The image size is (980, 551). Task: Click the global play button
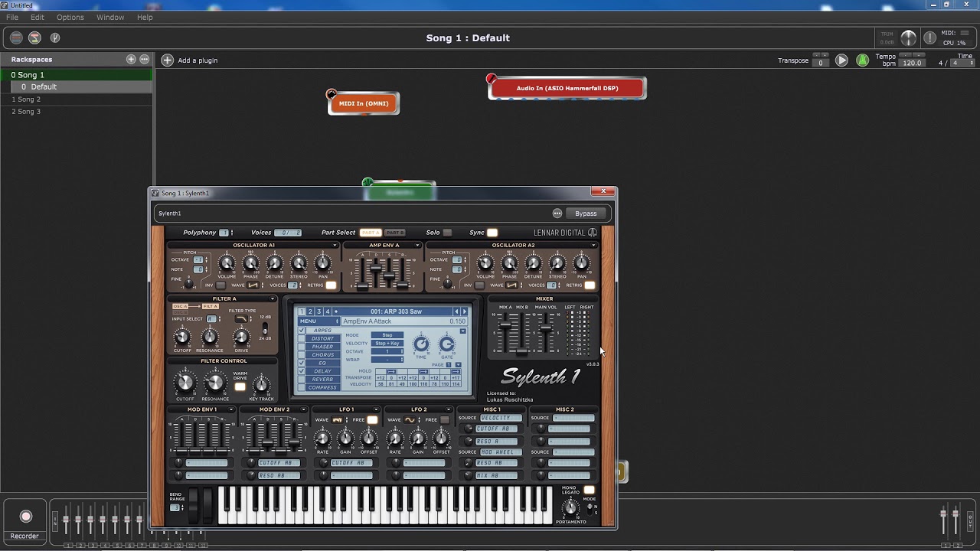(841, 60)
